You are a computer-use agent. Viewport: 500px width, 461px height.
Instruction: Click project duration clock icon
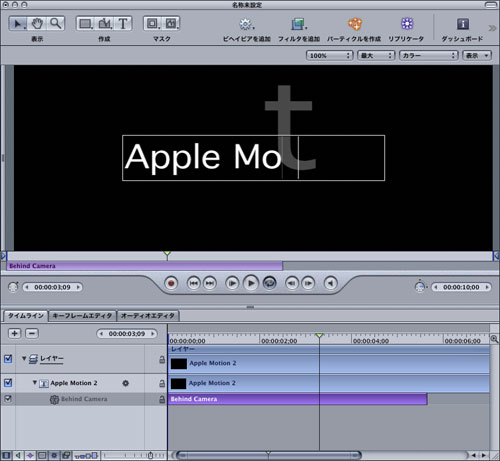[x=420, y=287]
